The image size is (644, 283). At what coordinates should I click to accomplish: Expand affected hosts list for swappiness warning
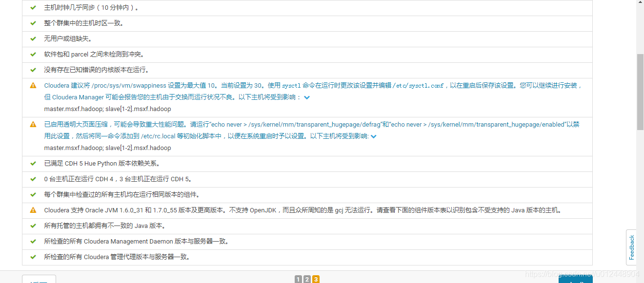point(307,97)
